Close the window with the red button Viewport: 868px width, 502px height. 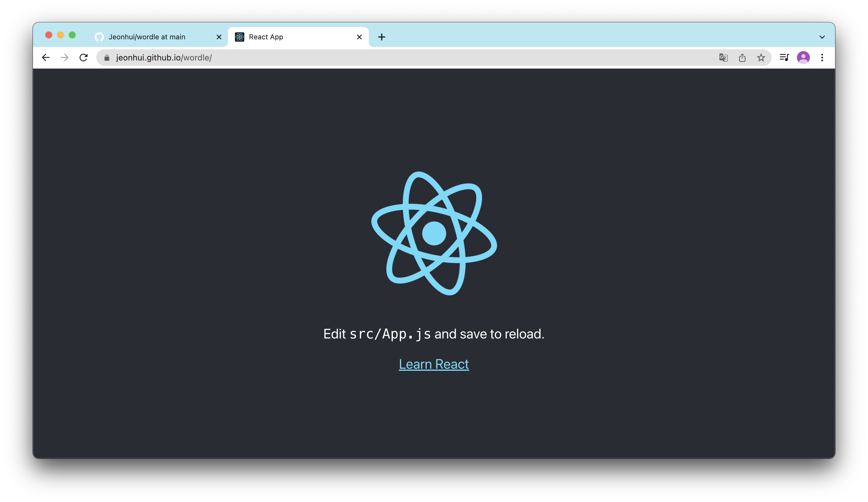click(x=48, y=35)
